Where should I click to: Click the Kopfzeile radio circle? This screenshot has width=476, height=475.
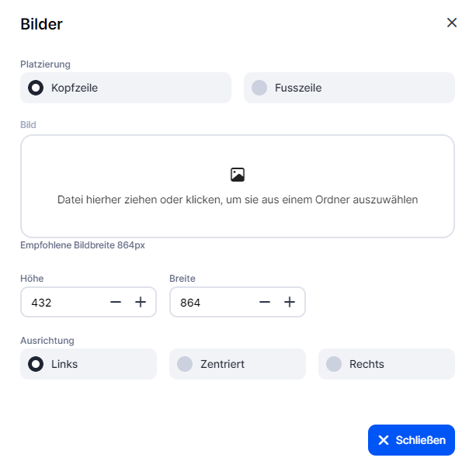(36, 88)
